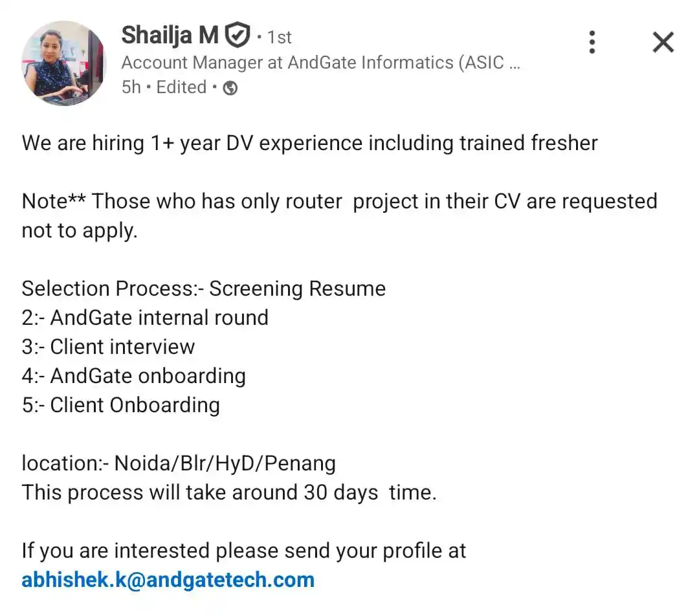Click the '2:- AndGate internal round' line
Screen dimensions: 699x616
(145, 318)
